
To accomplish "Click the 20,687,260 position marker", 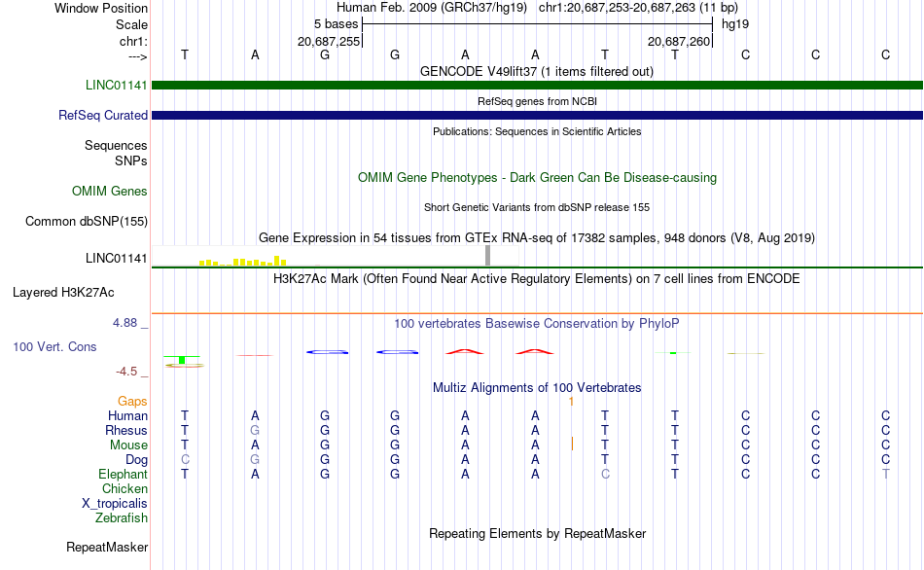I will tap(679, 41).
